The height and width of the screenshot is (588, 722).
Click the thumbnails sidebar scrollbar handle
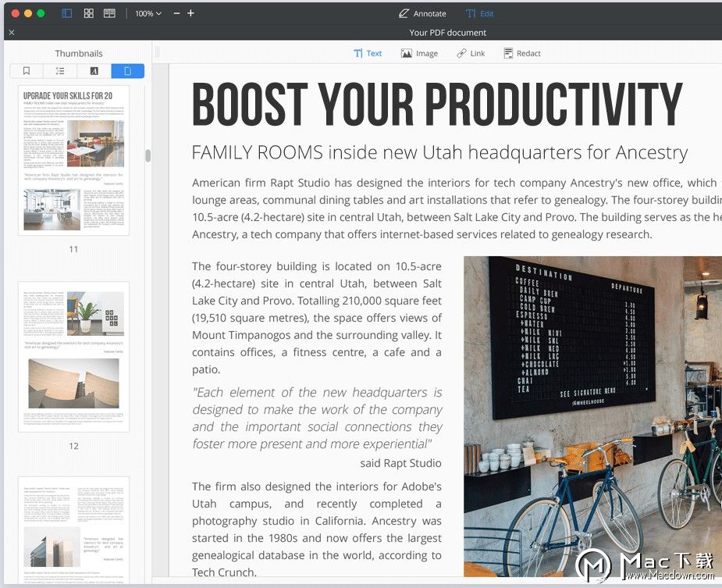[148, 155]
